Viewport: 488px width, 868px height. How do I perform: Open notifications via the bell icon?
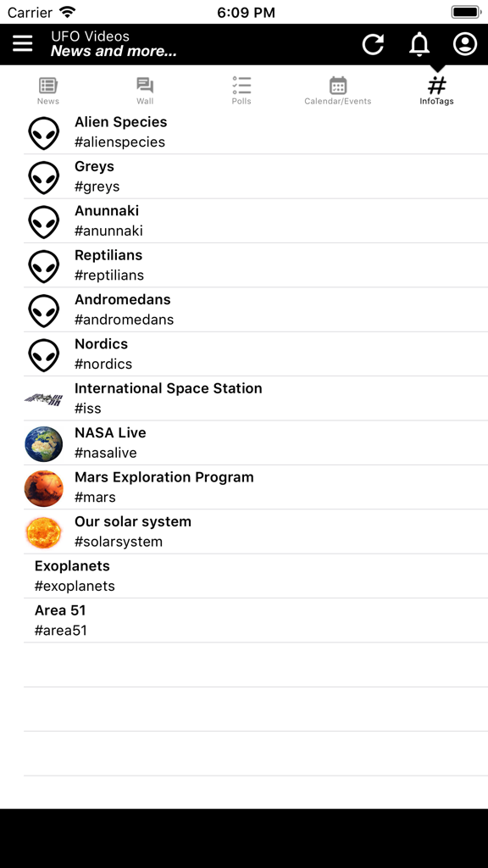click(x=419, y=44)
